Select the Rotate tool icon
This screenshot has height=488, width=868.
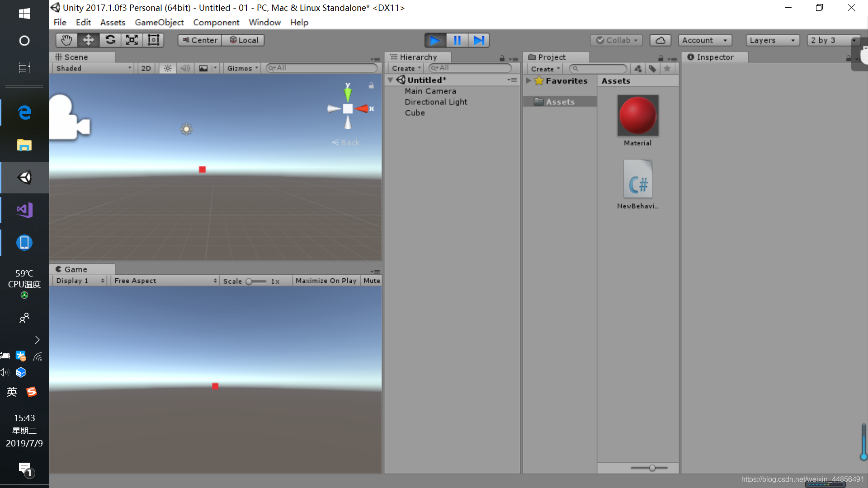(x=110, y=40)
